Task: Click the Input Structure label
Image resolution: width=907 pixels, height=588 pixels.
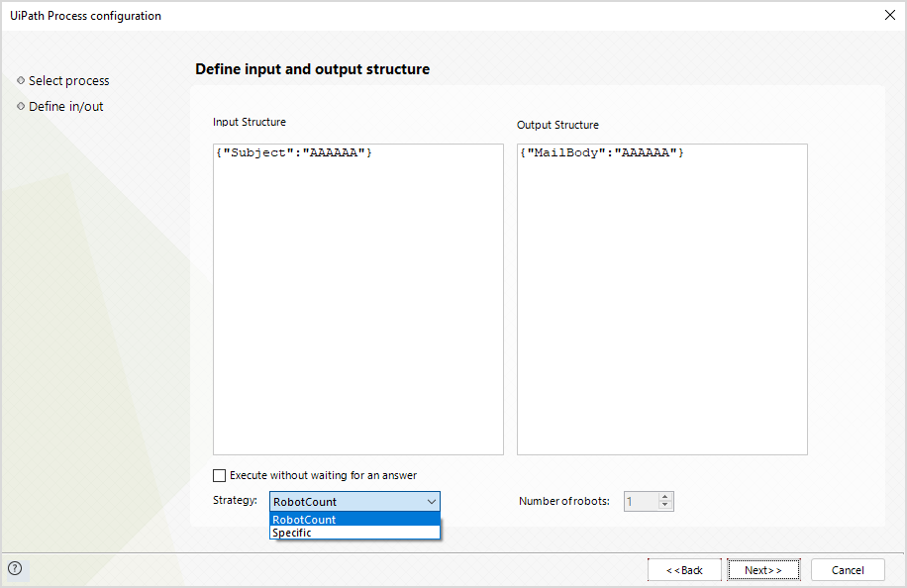Action: click(x=250, y=122)
